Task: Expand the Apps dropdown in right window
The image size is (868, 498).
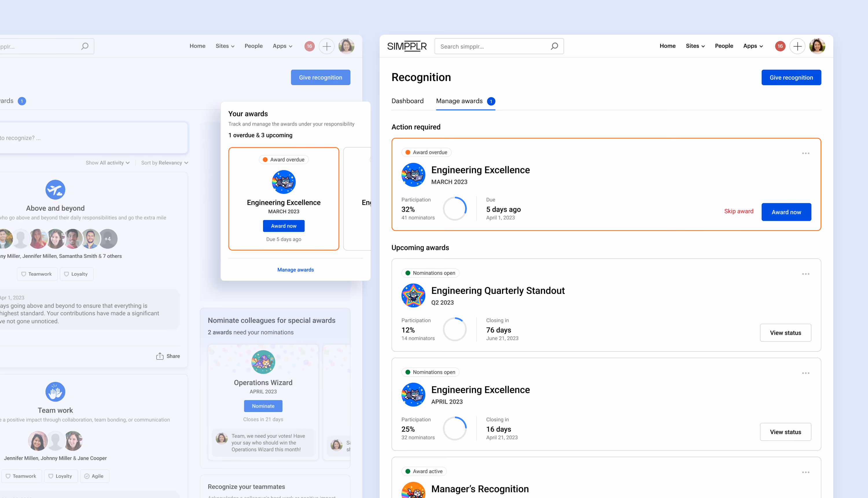Action: (x=753, y=46)
